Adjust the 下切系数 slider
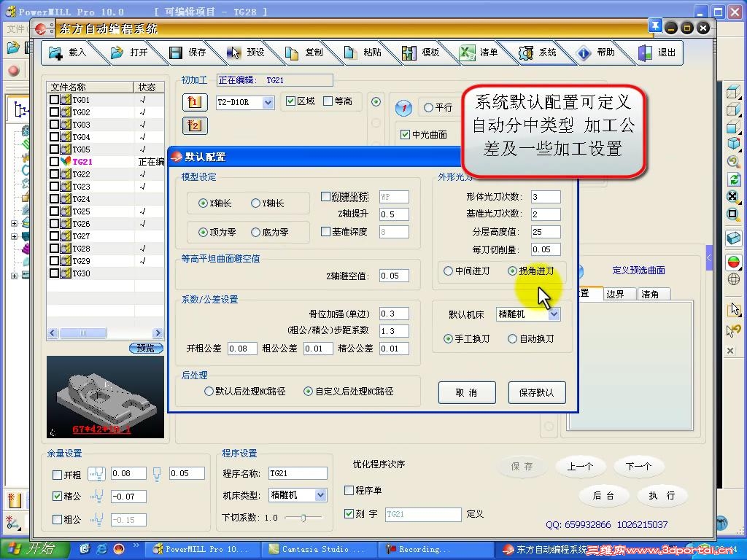Viewport: 747px width, 560px height. 303,518
